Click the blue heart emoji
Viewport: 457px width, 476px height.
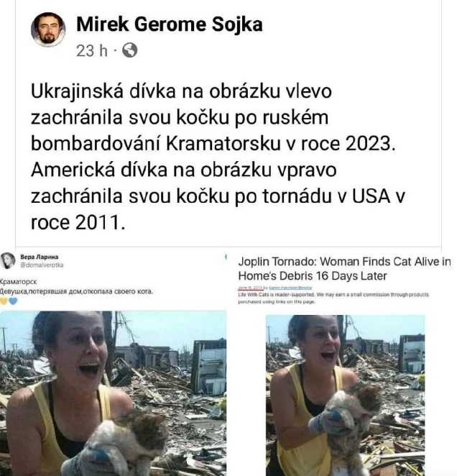13,301
